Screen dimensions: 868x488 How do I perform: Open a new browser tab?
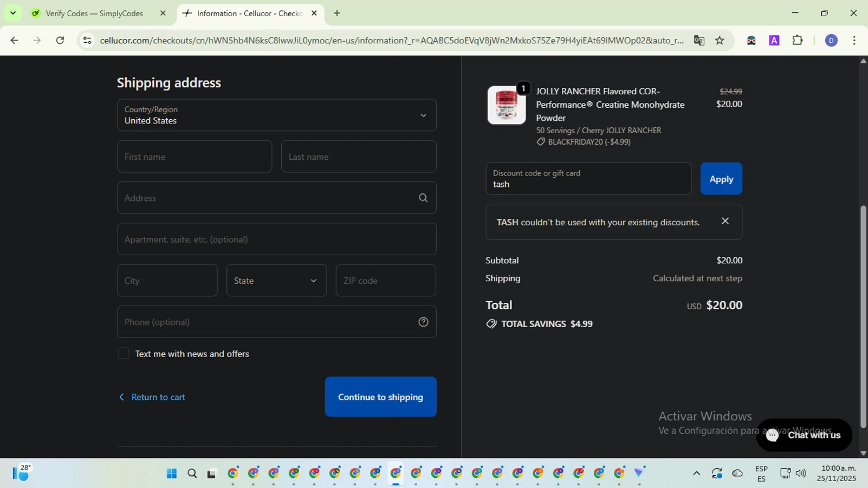coord(337,13)
